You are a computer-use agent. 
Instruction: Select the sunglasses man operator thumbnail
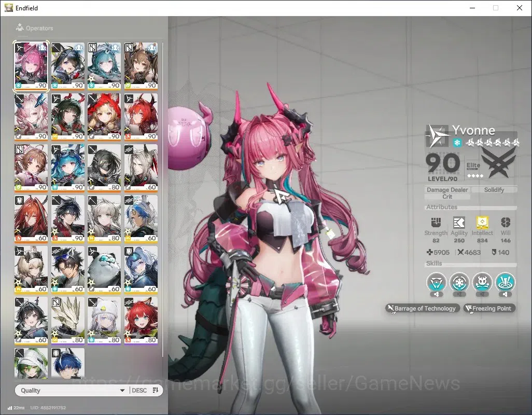click(x=68, y=269)
